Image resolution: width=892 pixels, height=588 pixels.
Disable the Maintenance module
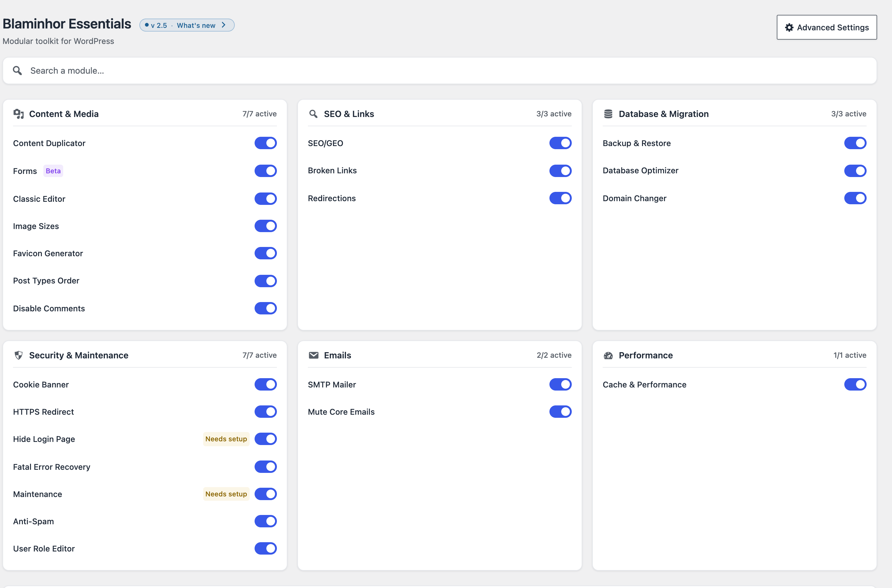(266, 494)
